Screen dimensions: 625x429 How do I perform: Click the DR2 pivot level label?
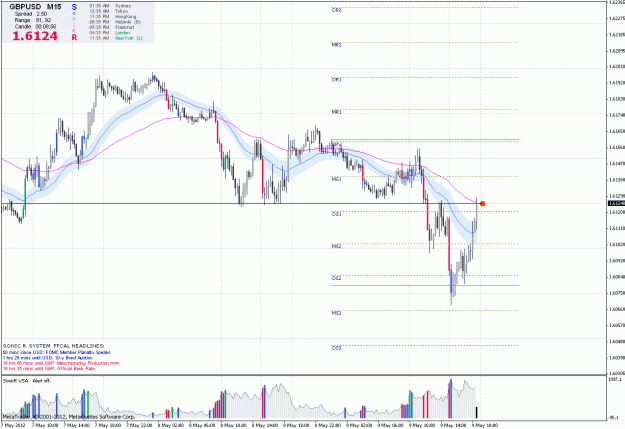pos(336,10)
